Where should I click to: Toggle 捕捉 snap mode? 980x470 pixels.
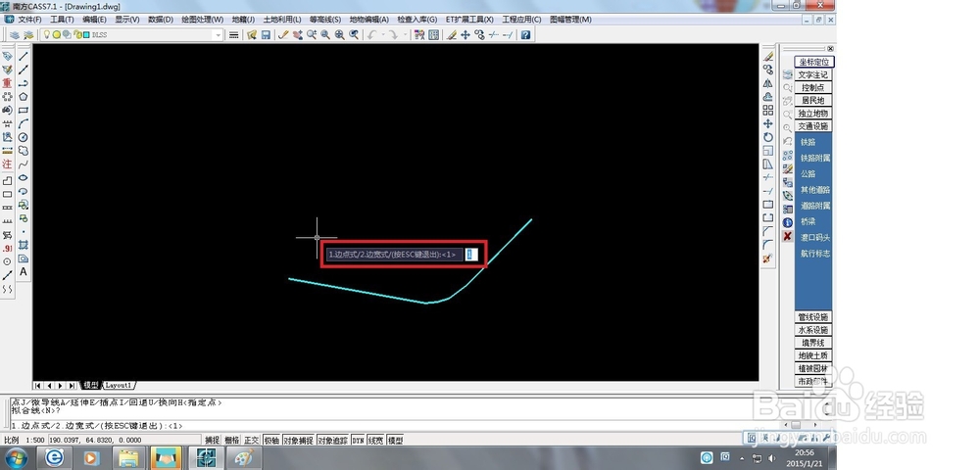213,440
